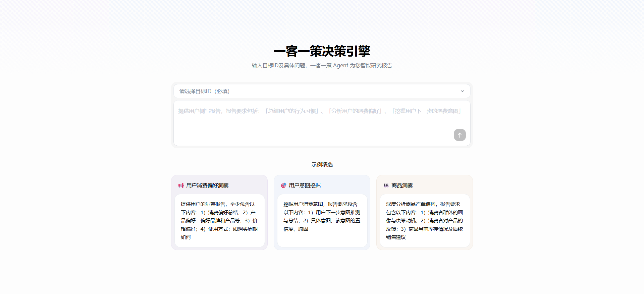Click the target icon beside 用户意图挖掘
This screenshot has width=644, height=294.
(x=283, y=186)
